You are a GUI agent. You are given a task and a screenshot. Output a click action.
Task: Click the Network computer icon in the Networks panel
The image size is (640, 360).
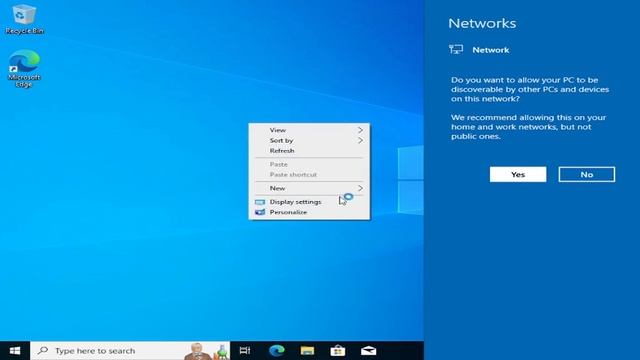(x=456, y=50)
